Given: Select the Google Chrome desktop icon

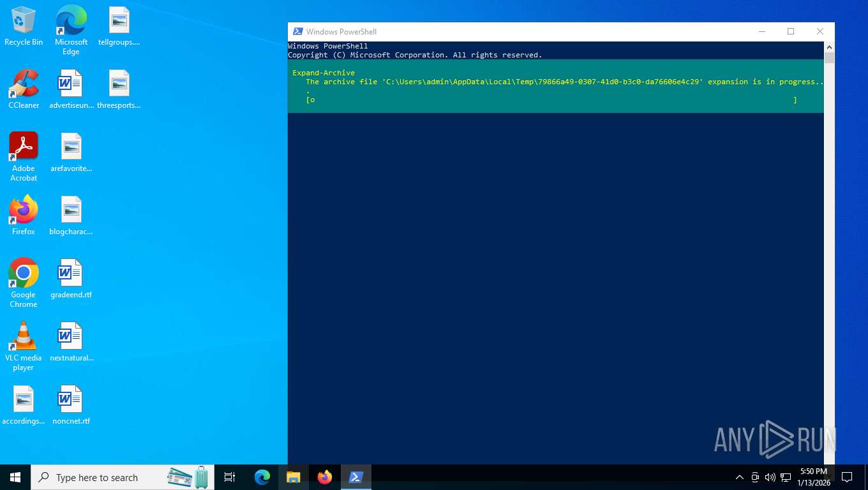Looking at the screenshot, I should (x=24, y=283).
